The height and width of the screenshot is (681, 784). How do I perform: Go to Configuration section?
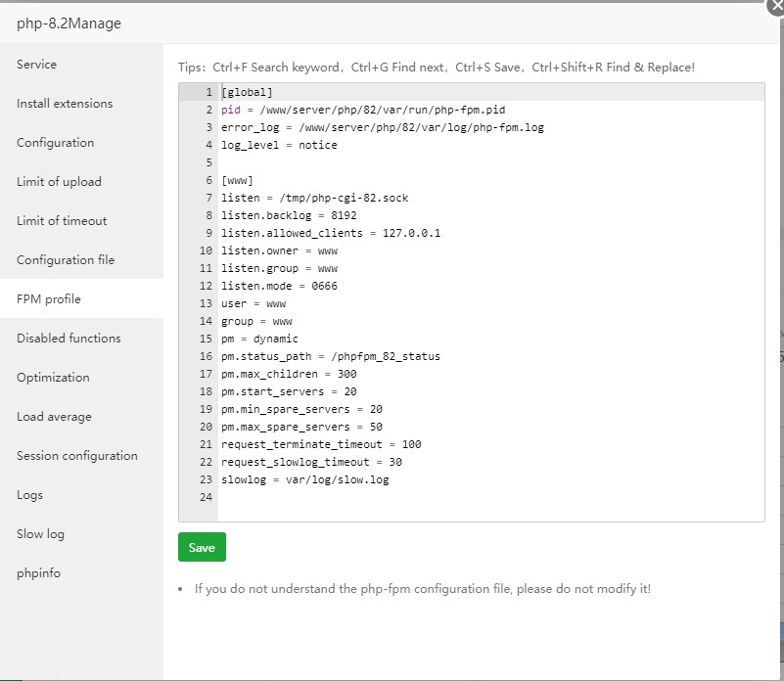tap(56, 143)
